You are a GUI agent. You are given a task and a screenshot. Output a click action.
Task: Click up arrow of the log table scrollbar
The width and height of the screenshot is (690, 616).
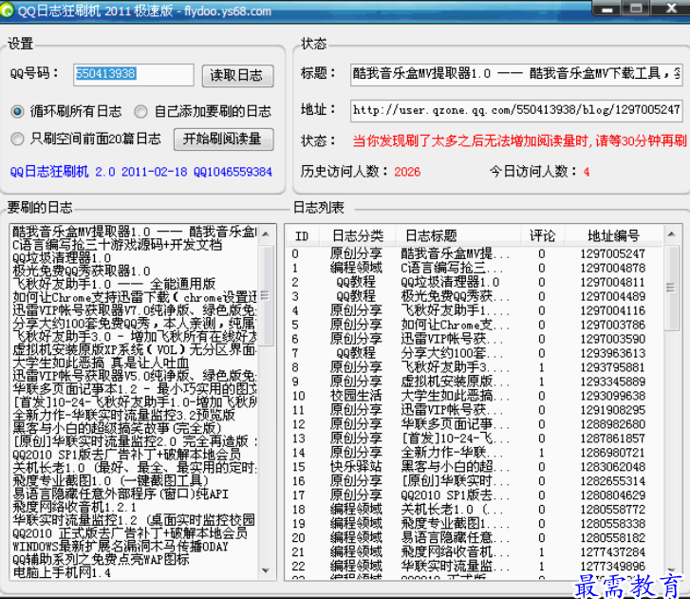(671, 234)
